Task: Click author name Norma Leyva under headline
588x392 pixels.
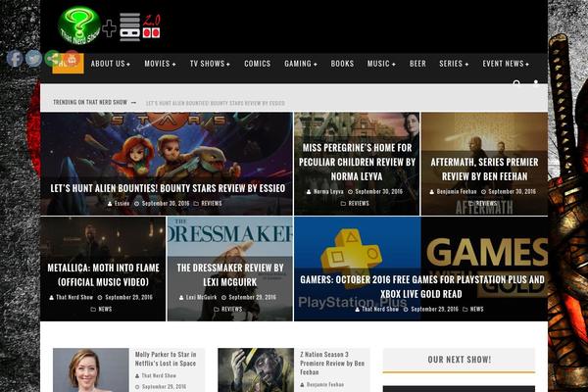Action: tap(328, 192)
